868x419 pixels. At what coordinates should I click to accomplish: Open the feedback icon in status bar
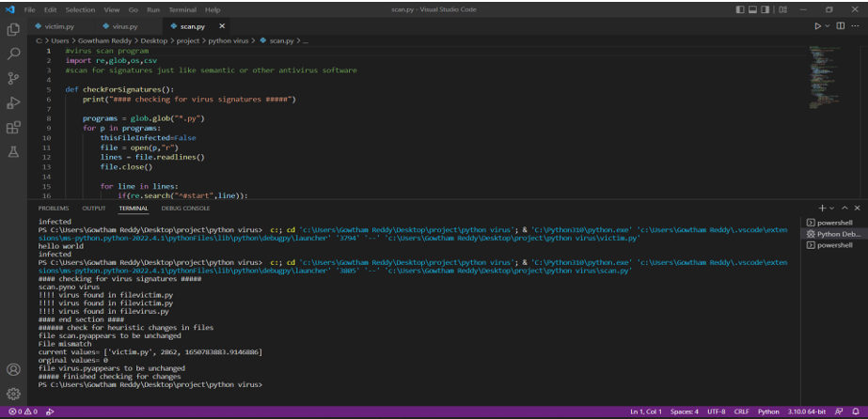(839, 411)
